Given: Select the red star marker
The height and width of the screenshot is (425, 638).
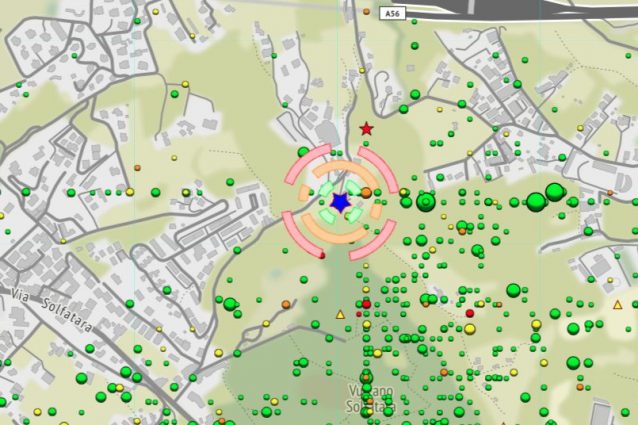Looking at the screenshot, I should click(367, 129).
